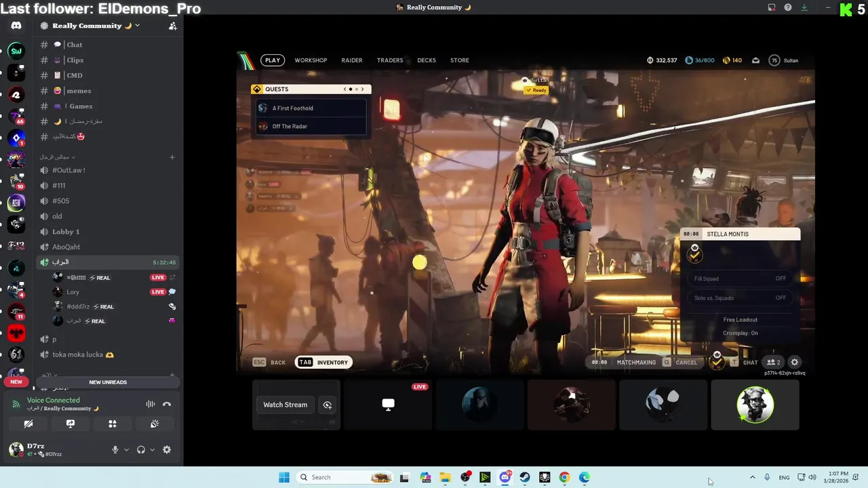868x488 pixels.
Task: Open the server icon with 65 badge
Action: pos(16,116)
